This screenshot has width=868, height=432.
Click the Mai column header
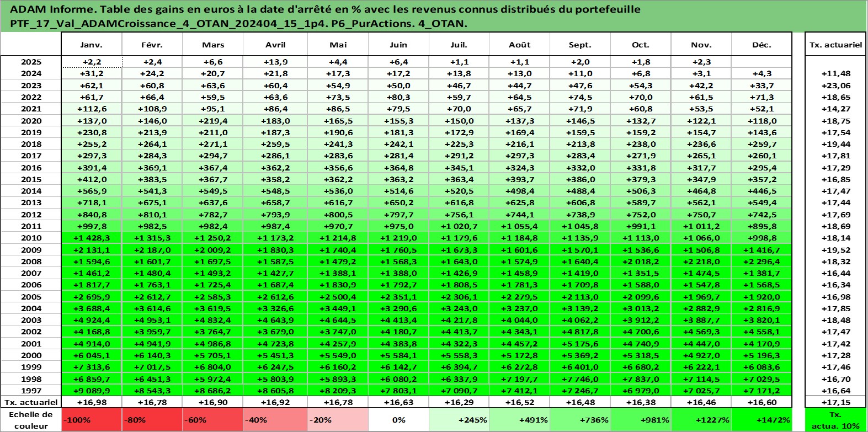[338, 45]
